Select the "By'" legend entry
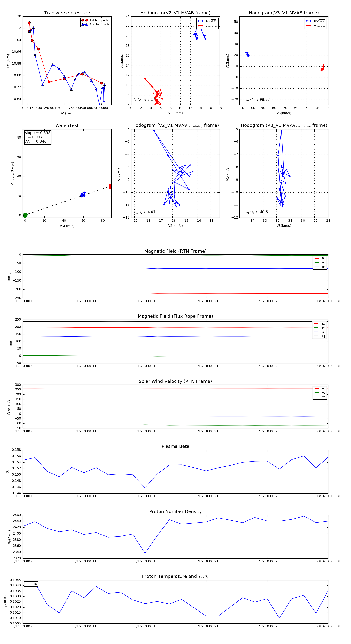This screenshot has height=644, width=351. [320, 328]
